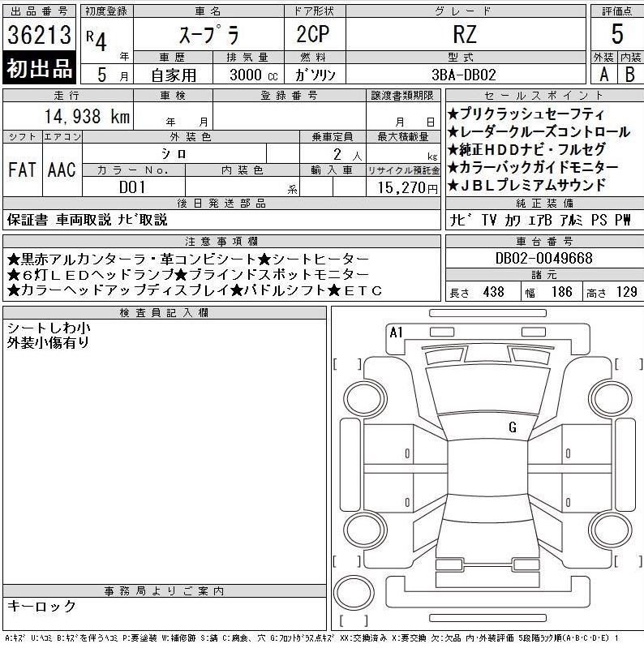Viewport: 644px width, 648px height.
Task: Click the sales point 純正HDDナビ・フルセグ
Action: [x=527, y=149]
